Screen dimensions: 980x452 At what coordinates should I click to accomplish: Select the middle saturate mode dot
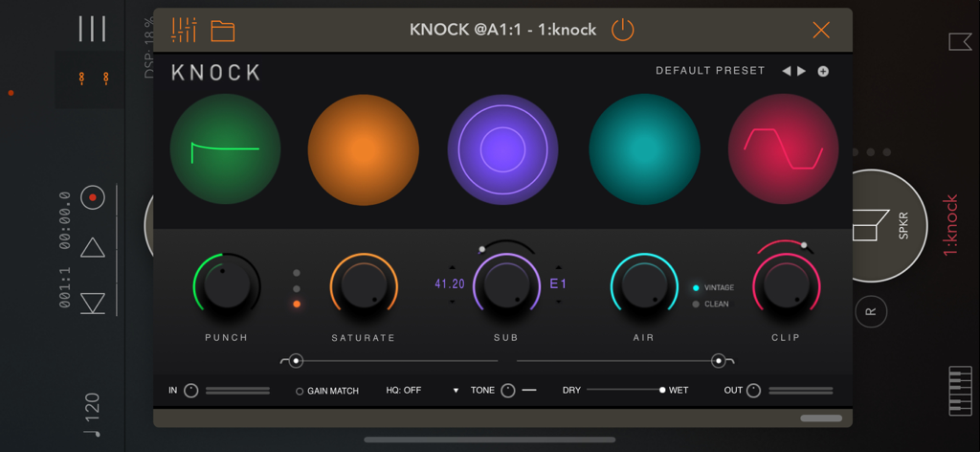click(297, 289)
